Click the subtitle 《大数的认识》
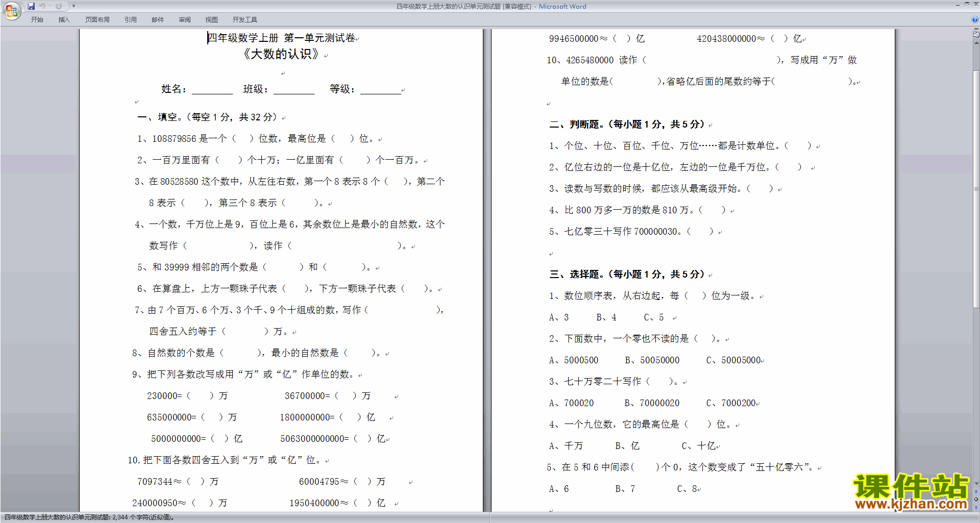Viewport: 980px width, 523px height. click(281, 54)
